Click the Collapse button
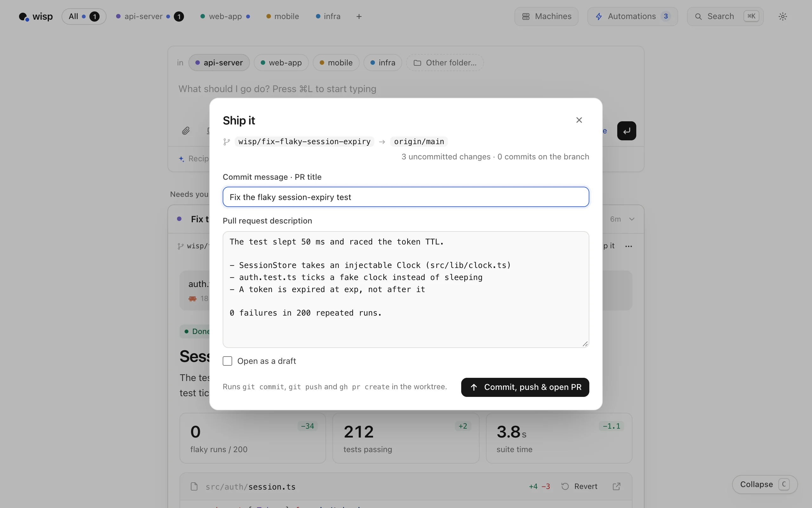 pos(764,484)
